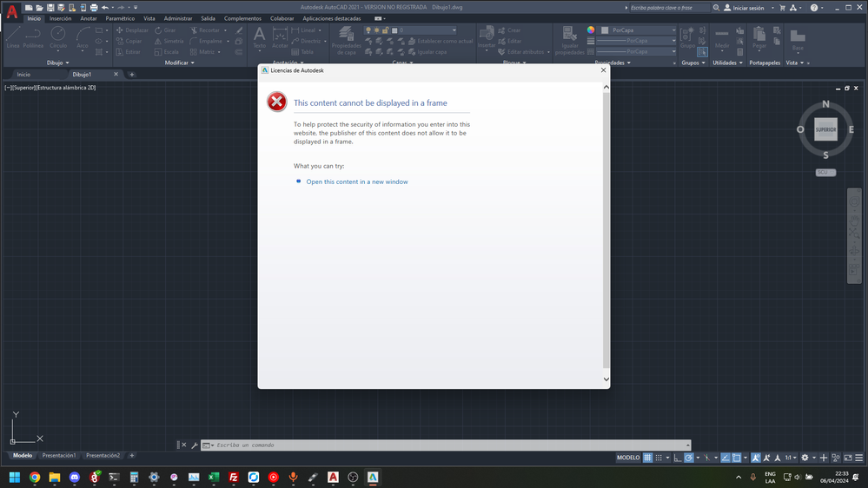Viewport: 868px width, 488px height.
Task: Open the layer selector dropdown
Action: 410,30
